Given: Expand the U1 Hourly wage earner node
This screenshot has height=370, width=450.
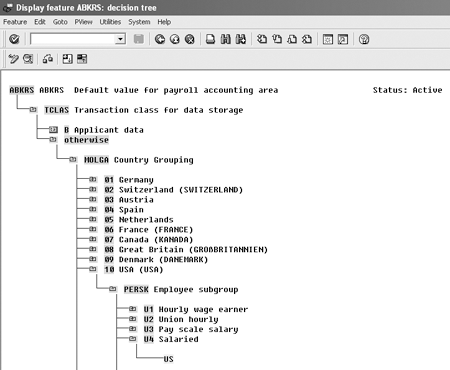Looking at the screenshot, I should (x=133, y=309).
